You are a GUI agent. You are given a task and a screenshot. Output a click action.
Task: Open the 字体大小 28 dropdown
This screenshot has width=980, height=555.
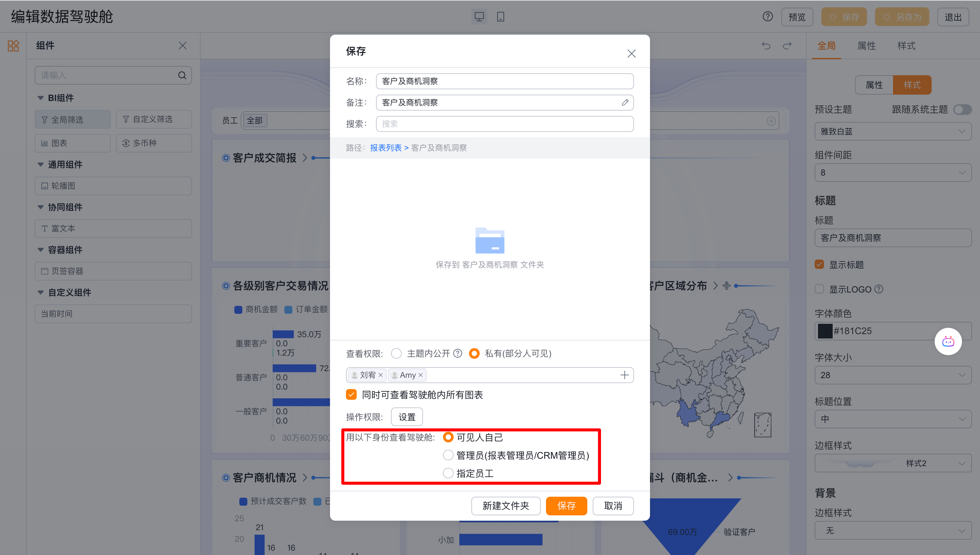coord(892,375)
